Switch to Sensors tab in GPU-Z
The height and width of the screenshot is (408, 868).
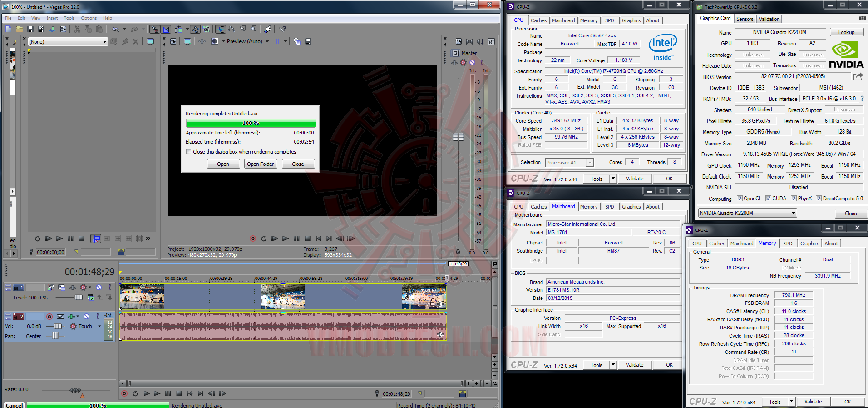point(745,19)
